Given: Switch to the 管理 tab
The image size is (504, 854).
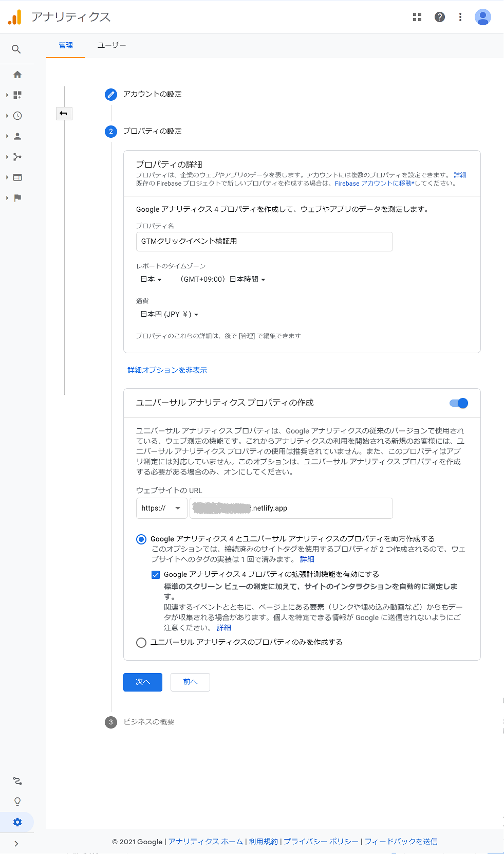Looking at the screenshot, I should [66, 45].
